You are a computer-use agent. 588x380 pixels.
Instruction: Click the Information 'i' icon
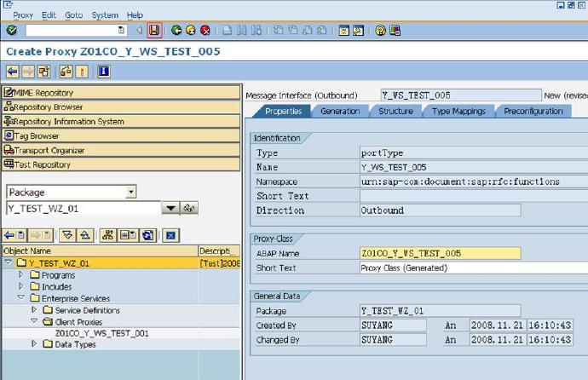(x=104, y=72)
